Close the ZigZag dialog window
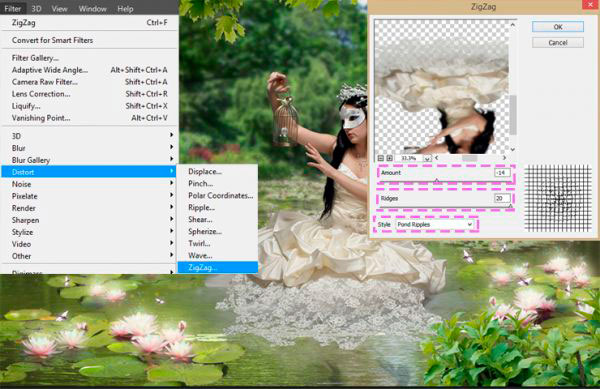 [x=591, y=5]
